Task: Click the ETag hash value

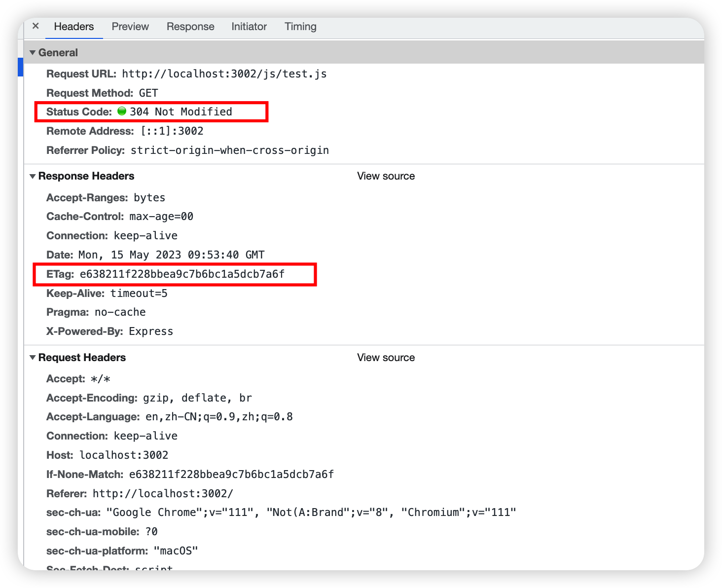Action: (x=182, y=274)
